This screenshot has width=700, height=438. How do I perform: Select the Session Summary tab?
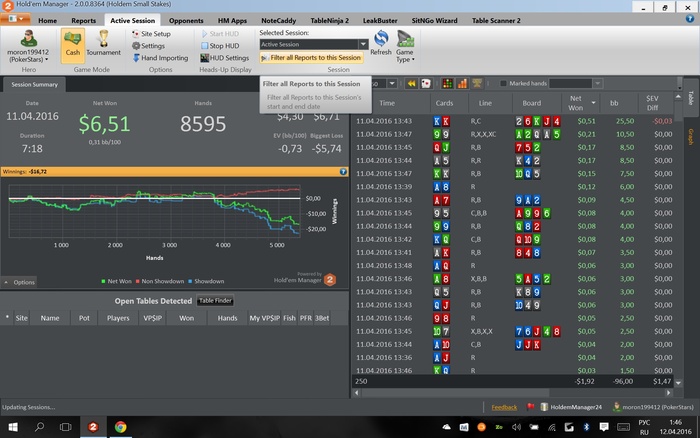click(34, 84)
